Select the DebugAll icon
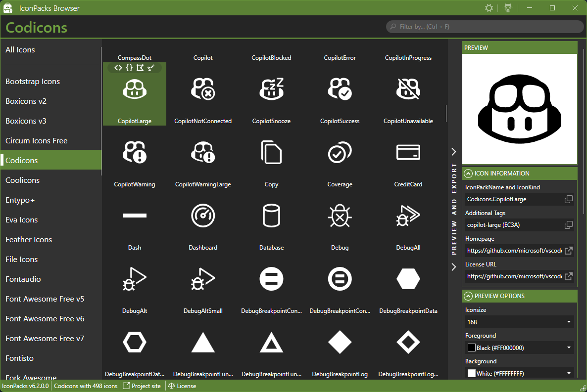 point(408,220)
